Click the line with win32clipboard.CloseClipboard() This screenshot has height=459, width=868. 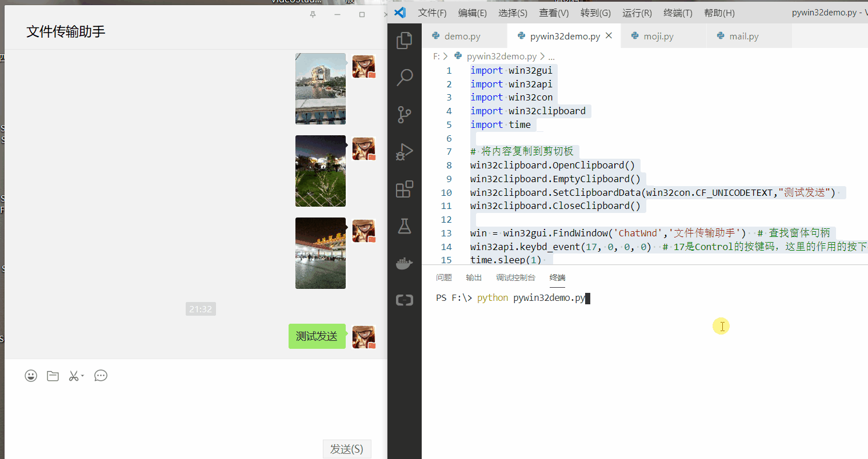555,206
